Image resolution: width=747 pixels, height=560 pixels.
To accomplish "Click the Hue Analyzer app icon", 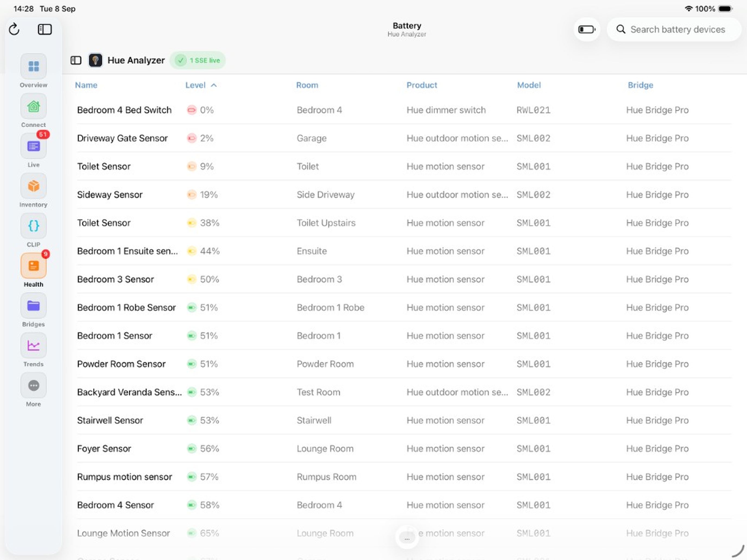I will pos(96,61).
